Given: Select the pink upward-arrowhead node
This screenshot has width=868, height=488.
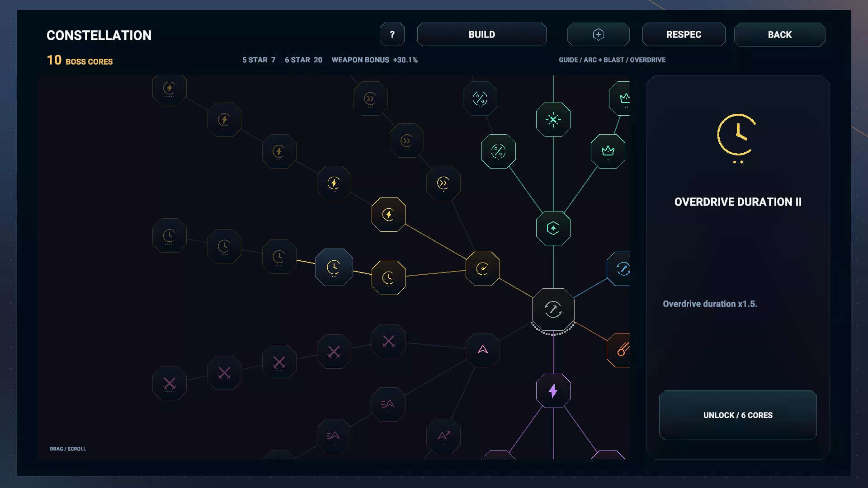Looking at the screenshot, I should [483, 350].
